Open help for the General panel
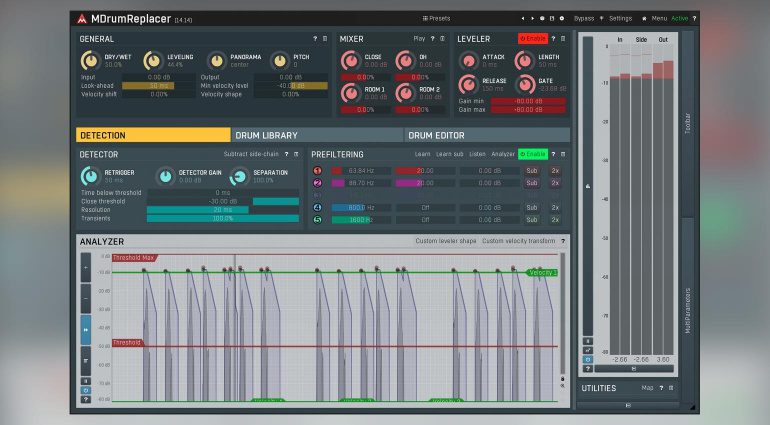The image size is (770, 425). 314,38
